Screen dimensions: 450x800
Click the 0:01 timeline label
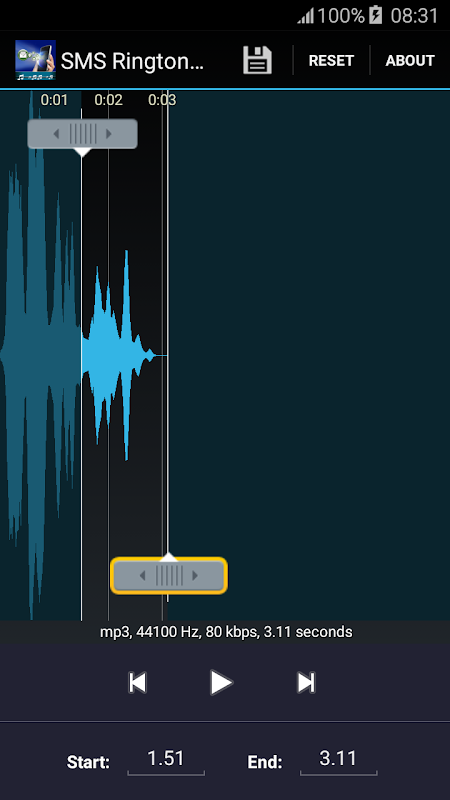point(54,100)
